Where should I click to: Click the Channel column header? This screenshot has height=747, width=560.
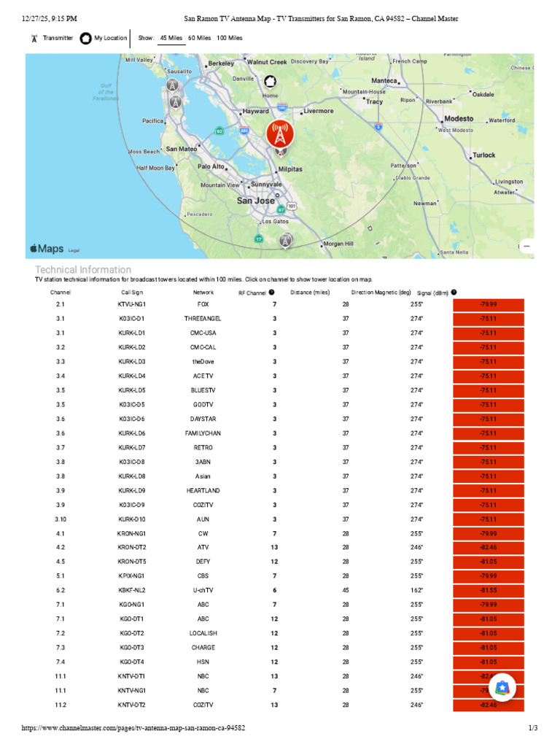[61, 293]
